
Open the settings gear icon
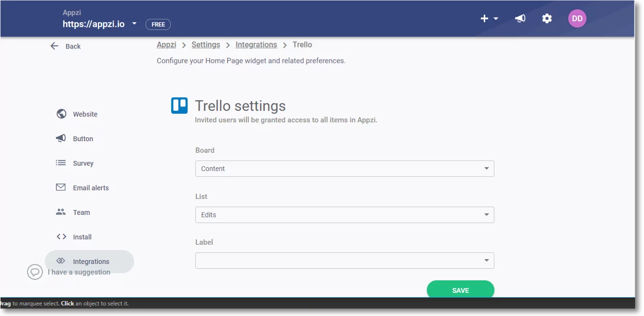pyautogui.click(x=547, y=18)
